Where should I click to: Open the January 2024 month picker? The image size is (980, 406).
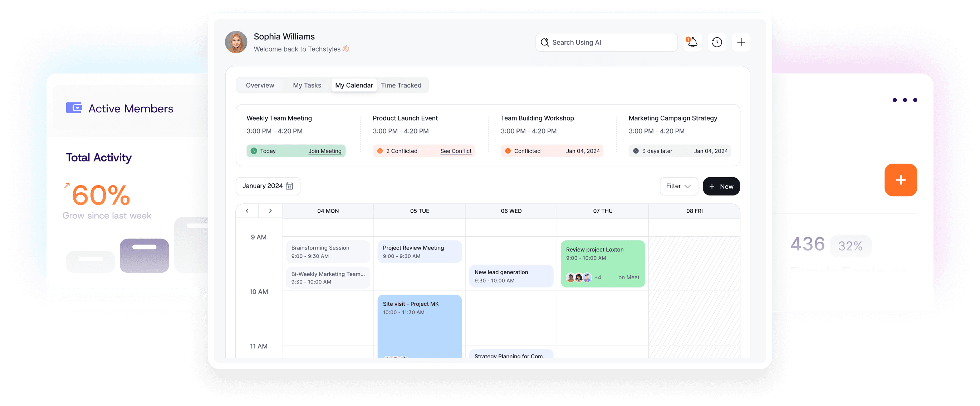[268, 186]
